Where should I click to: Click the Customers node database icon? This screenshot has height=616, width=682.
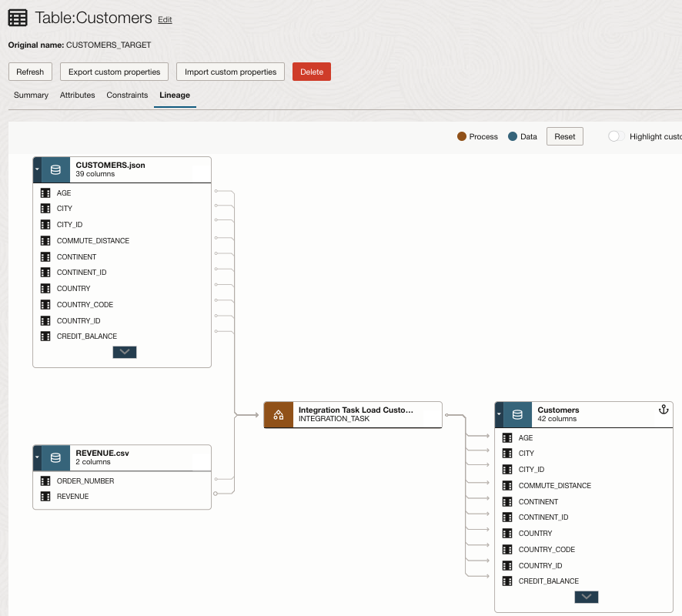517,414
